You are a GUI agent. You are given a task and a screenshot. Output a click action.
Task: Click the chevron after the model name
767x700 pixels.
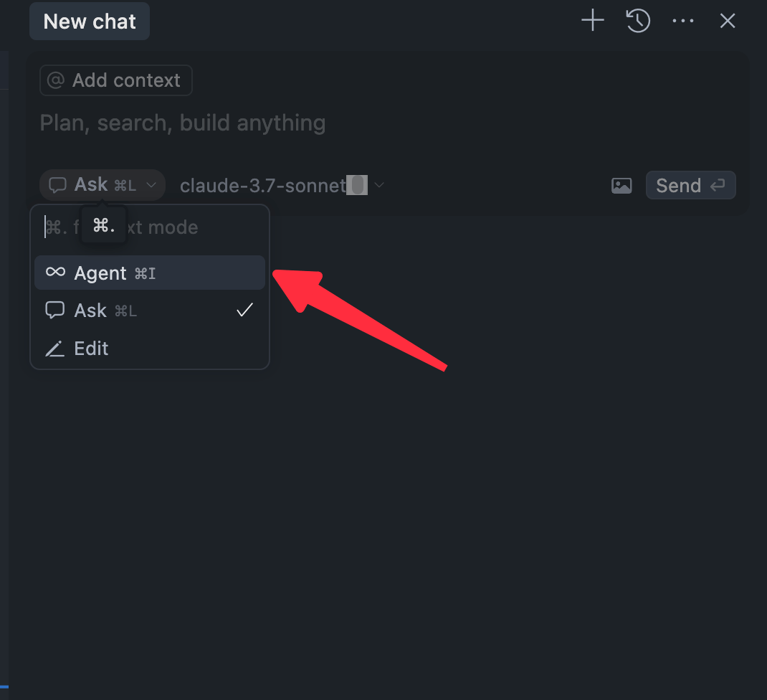pyautogui.click(x=379, y=186)
